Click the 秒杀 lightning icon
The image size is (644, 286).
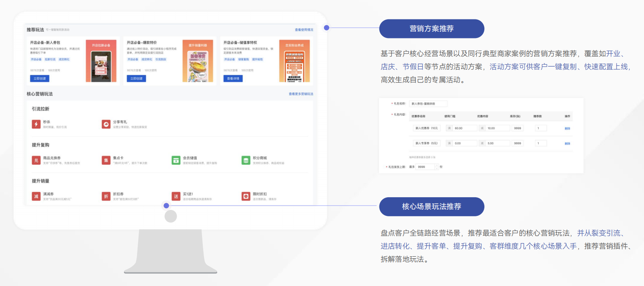(x=36, y=124)
